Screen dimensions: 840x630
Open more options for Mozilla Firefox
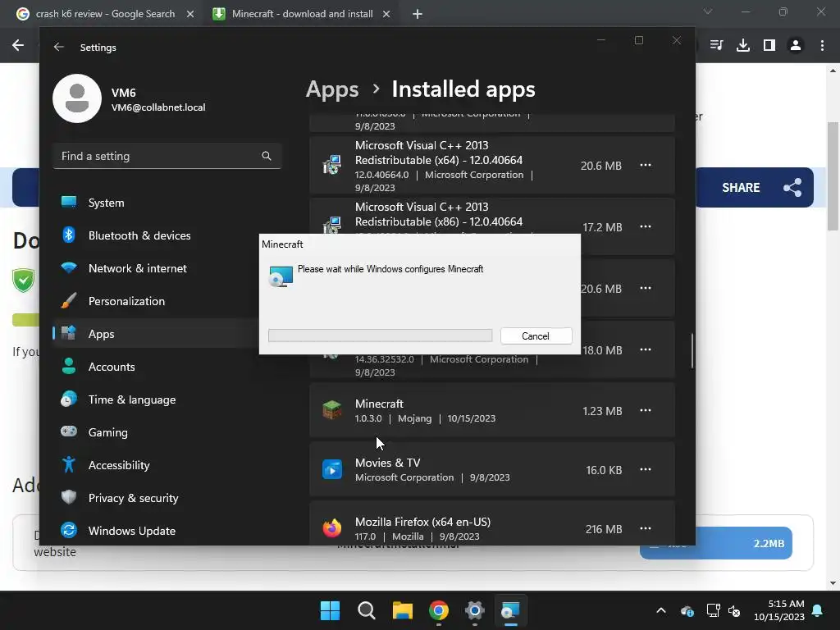click(x=646, y=528)
